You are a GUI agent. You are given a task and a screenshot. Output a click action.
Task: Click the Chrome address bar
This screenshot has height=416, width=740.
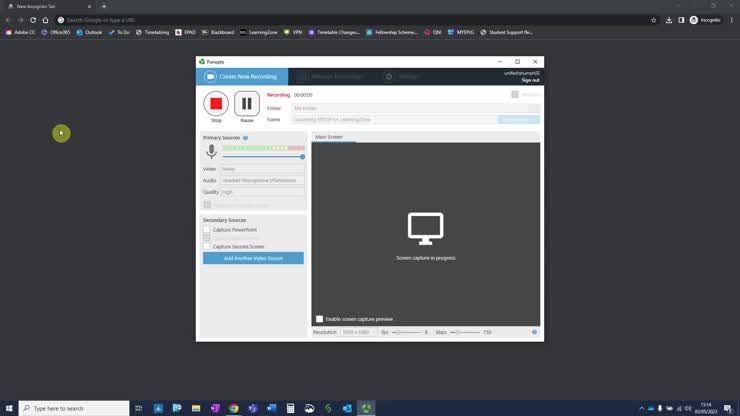pyautogui.click(x=354, y=20)
